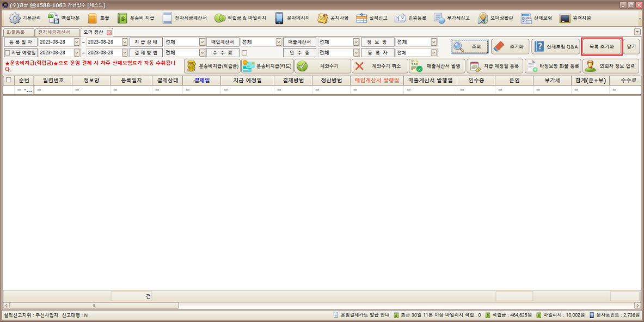Image resolution: width=644 pixels, height=322 pixels.
Task: Click the 조회 magnifier search button
Action: click(x=469, y=47)
